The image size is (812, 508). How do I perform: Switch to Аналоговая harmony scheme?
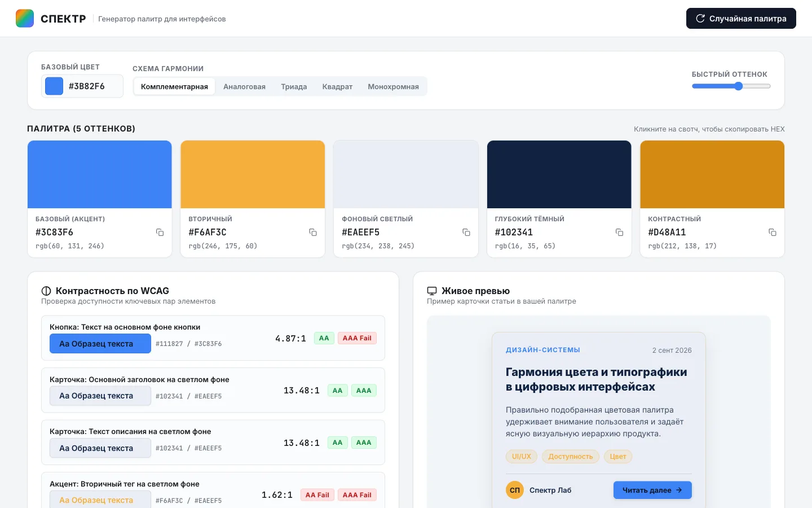coord(244,86)
